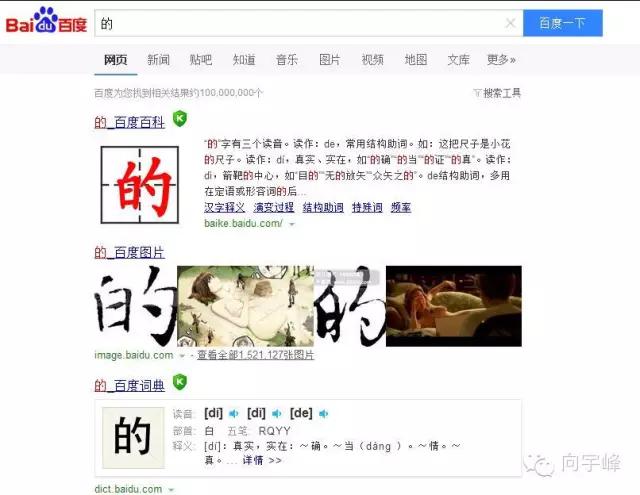Play the [de] pronunciation speaker icon
640x495 pixels.
coord(324,414)
